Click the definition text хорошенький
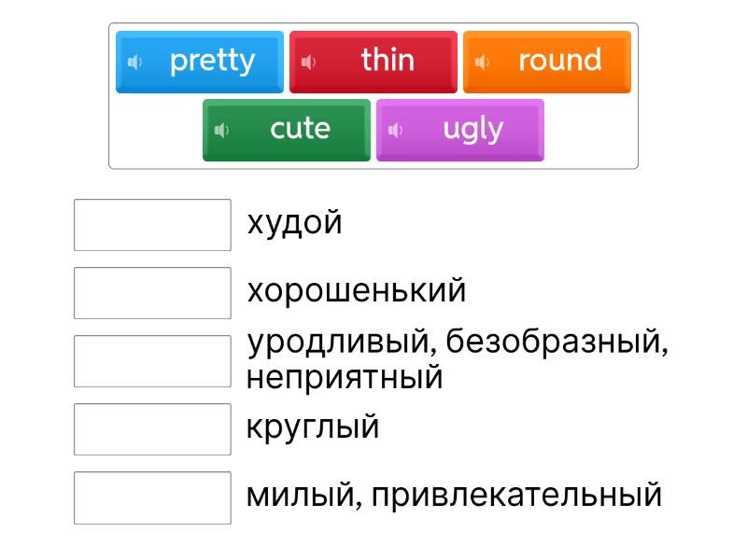The height and width of the screenshot is (560, 747). [356, 291]
